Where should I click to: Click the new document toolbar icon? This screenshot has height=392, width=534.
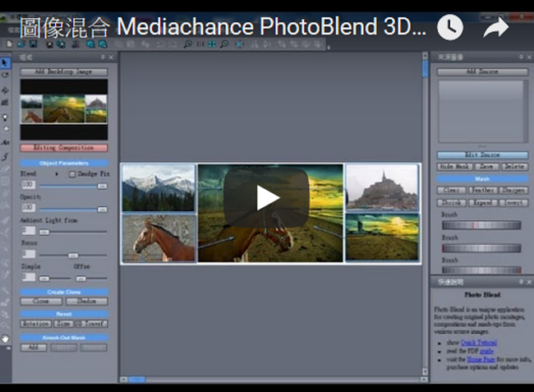pos(7,44)
